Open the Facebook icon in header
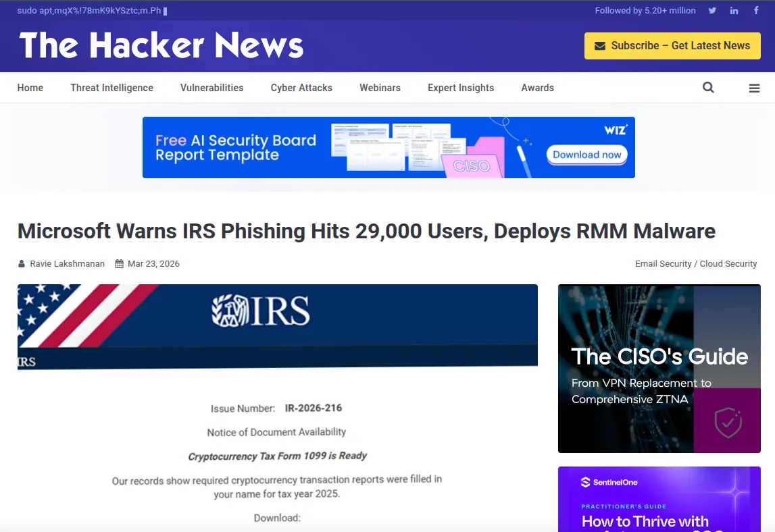The width and height of the screenshot is (775, 532). (755, 10)
